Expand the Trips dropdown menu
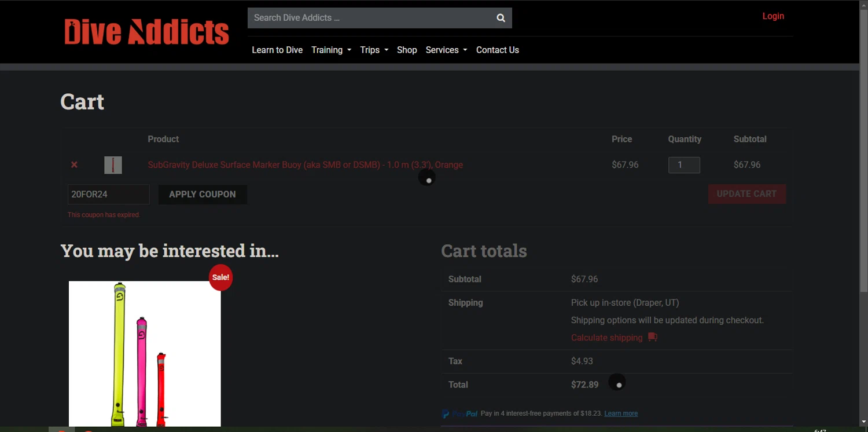This screenshot has width=868, height=432. (x=374, y=50)
